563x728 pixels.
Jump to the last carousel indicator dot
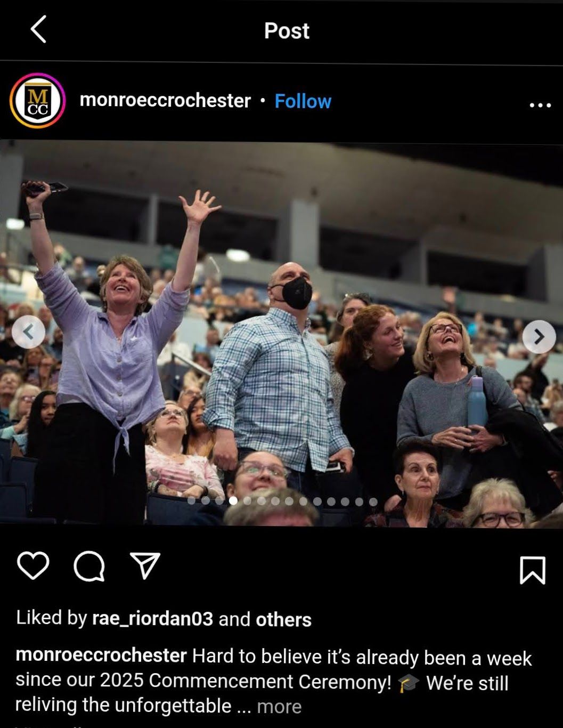point(373,501)
